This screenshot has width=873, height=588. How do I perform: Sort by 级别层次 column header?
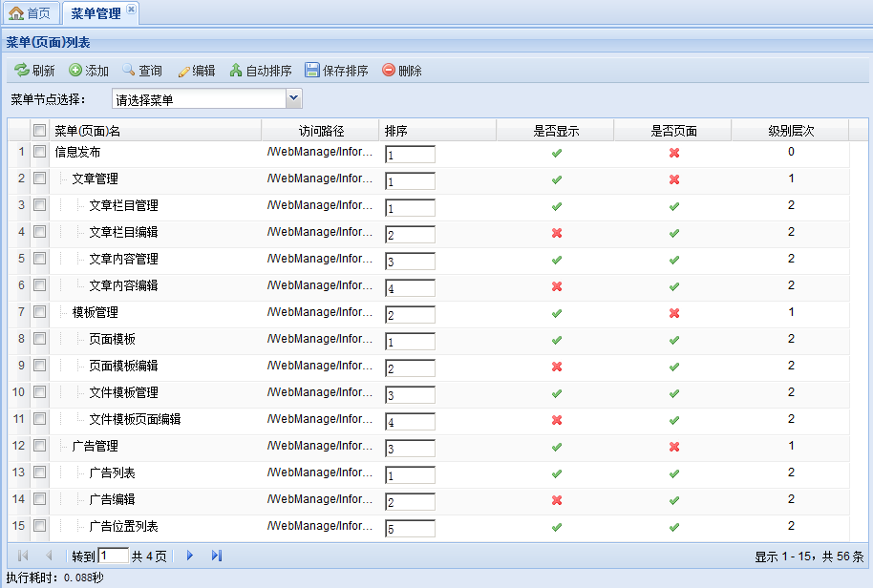click(x=791, y=131)
